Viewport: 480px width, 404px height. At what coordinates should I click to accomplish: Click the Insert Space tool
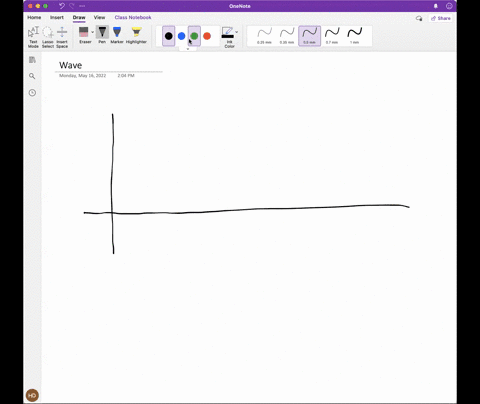click(x=62, y=37)
